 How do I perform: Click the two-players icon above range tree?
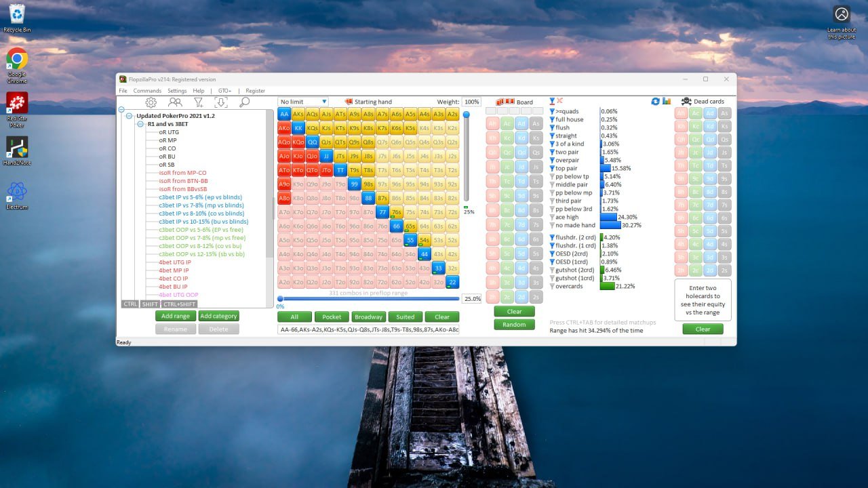click(x=175, y=102)
